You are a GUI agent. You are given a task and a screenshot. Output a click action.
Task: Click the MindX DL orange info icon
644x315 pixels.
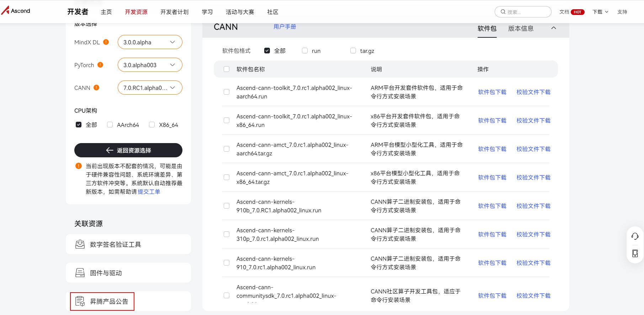click(x=106, y=42)
